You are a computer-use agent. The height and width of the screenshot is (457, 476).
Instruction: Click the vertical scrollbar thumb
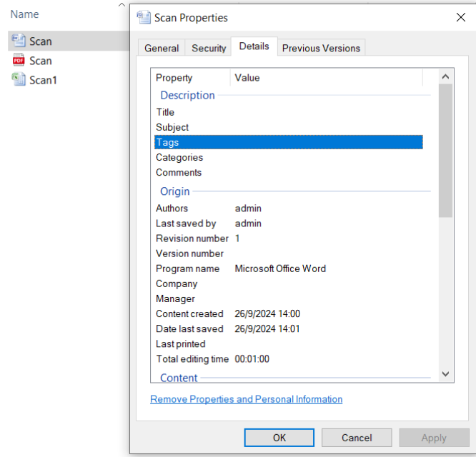click(445, 150)
